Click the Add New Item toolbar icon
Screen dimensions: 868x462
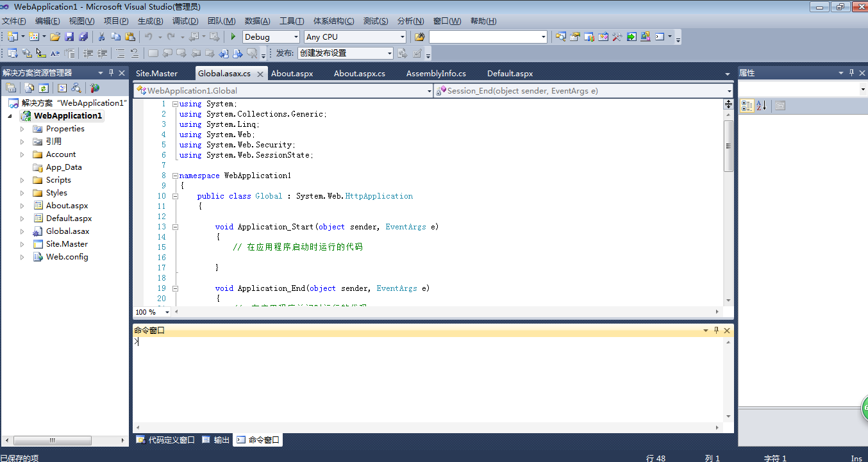pyautogui.click(x=34, y=37)
